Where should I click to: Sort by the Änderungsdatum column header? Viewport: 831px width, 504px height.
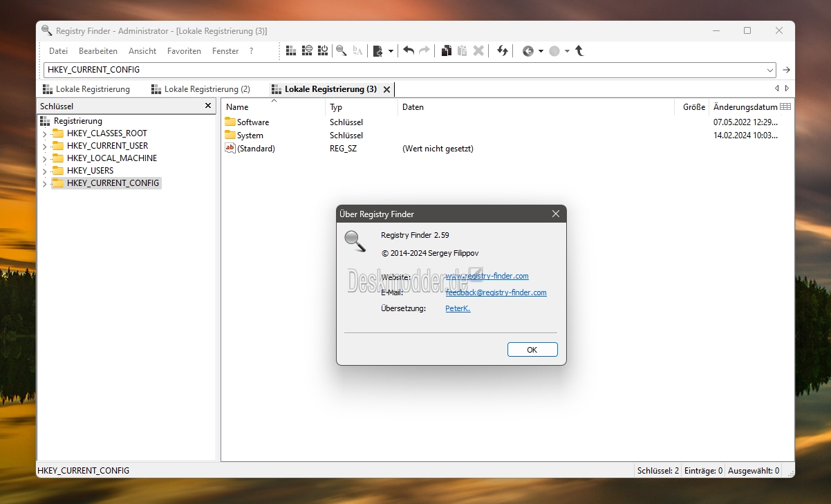744,107
